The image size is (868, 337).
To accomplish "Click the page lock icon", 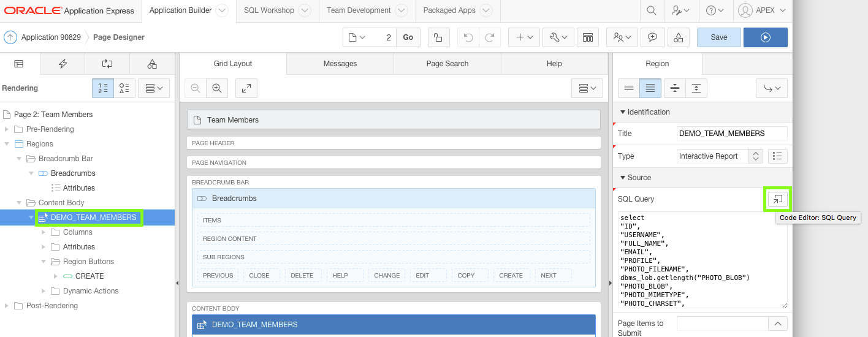I will [438, 37].
